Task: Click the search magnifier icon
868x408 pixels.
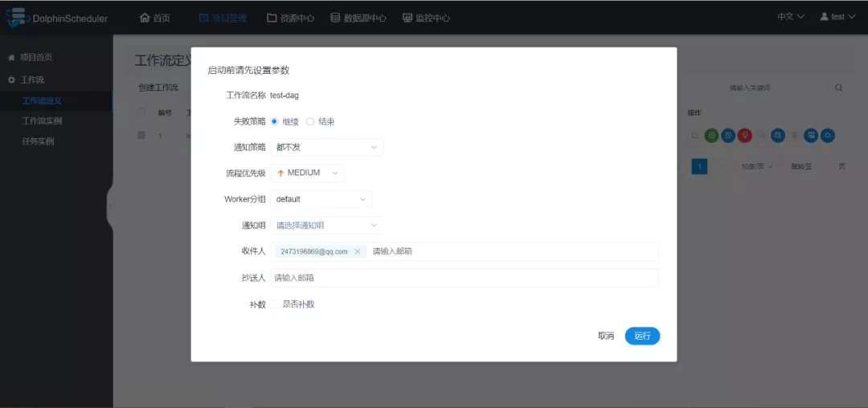Action: click(838, 88)
